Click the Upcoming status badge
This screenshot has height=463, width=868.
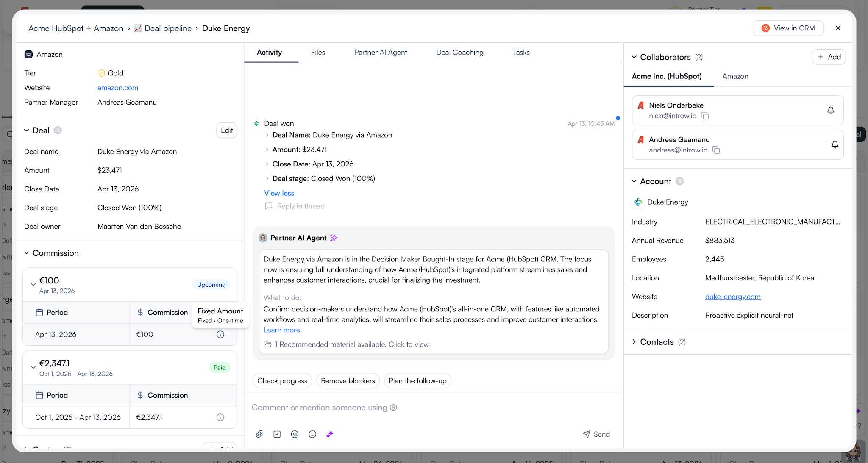click(211, 285)
